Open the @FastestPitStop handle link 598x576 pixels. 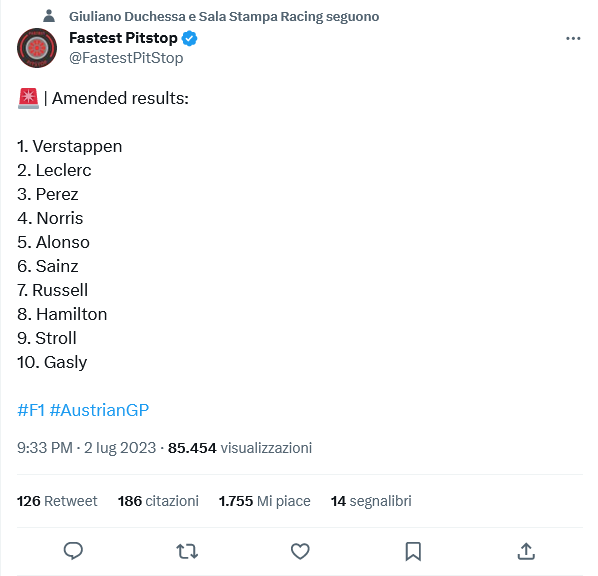pos(126,58)
